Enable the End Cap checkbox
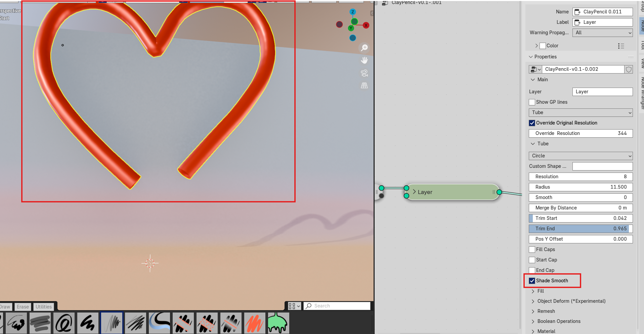This screenshot has height=334, width=644. point(532,270)
